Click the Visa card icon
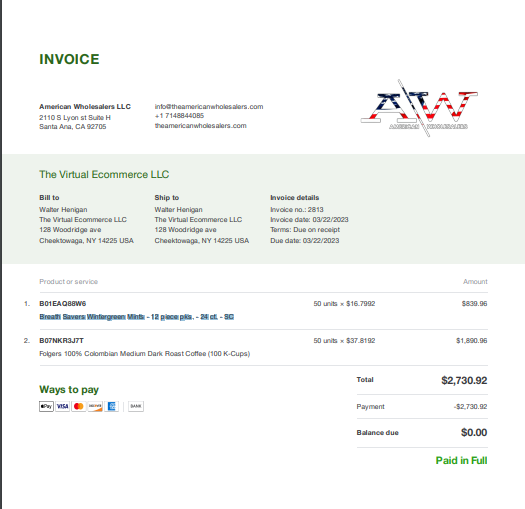The width and height of the screenshot is (525, 509). click(63, 406)
